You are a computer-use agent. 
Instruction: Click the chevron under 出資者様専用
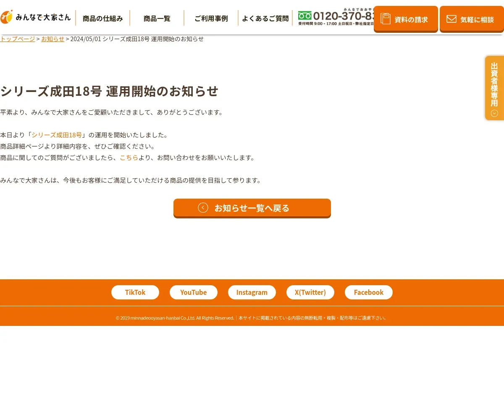coord(494,113)
